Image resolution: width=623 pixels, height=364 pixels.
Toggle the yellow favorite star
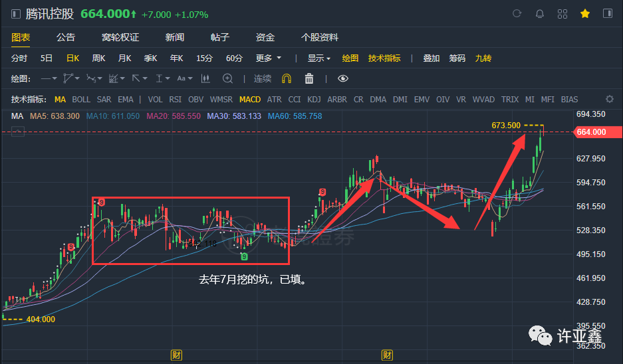(x=585, y=14)
